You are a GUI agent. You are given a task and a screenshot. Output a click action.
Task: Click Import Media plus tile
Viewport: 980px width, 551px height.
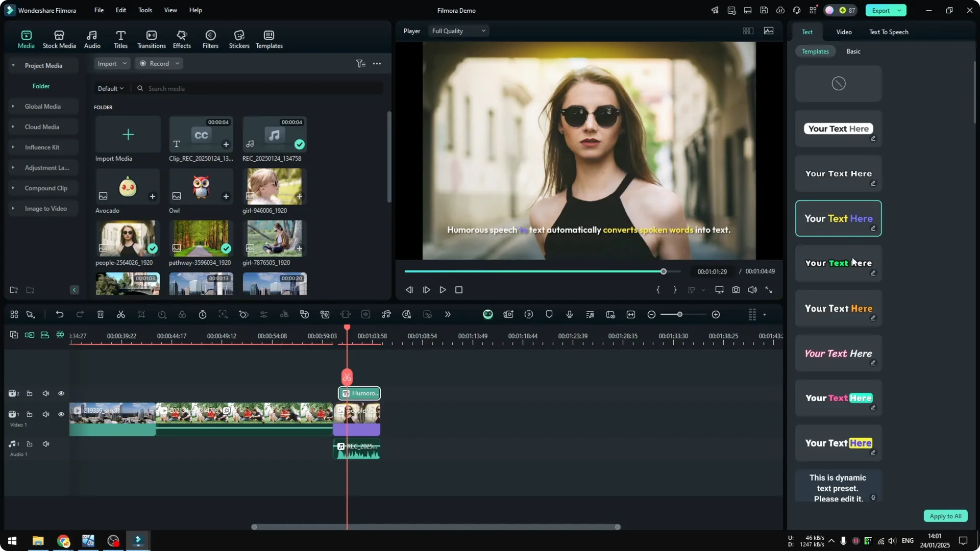(128, 134)
